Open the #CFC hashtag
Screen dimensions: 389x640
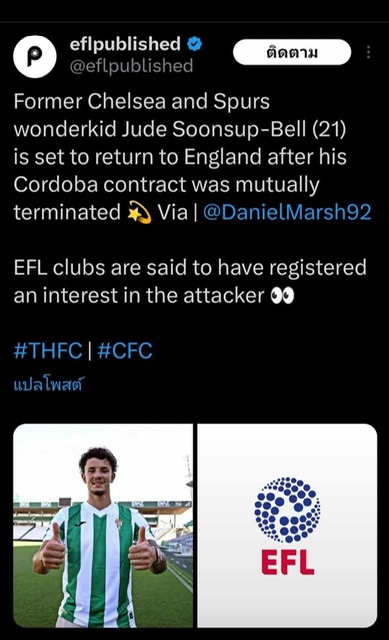[125, 350]
